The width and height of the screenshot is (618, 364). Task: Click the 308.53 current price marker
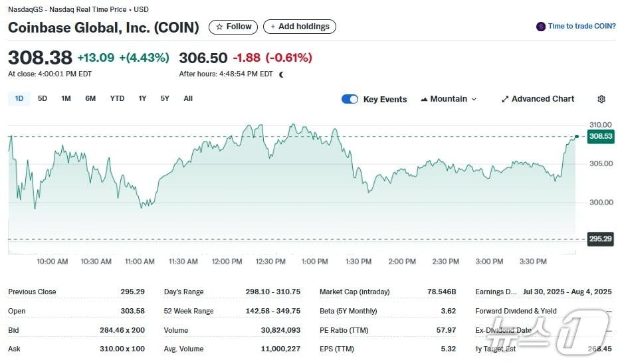click(600, 136)
